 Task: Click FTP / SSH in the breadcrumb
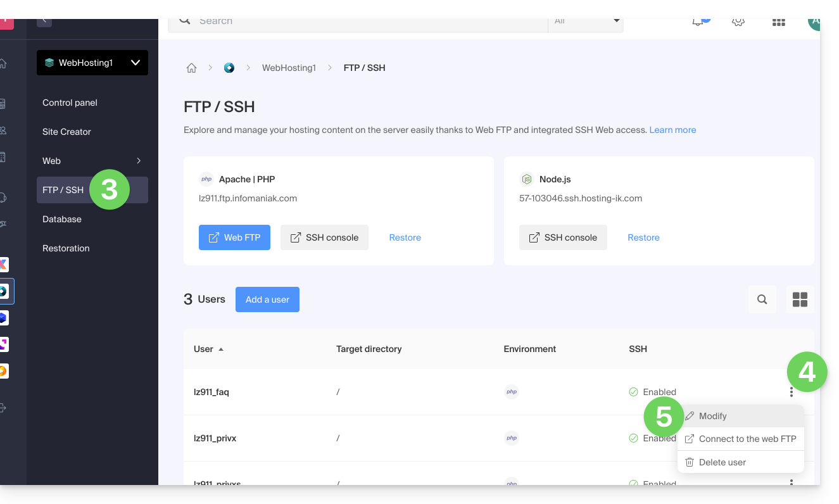point(364,68)
